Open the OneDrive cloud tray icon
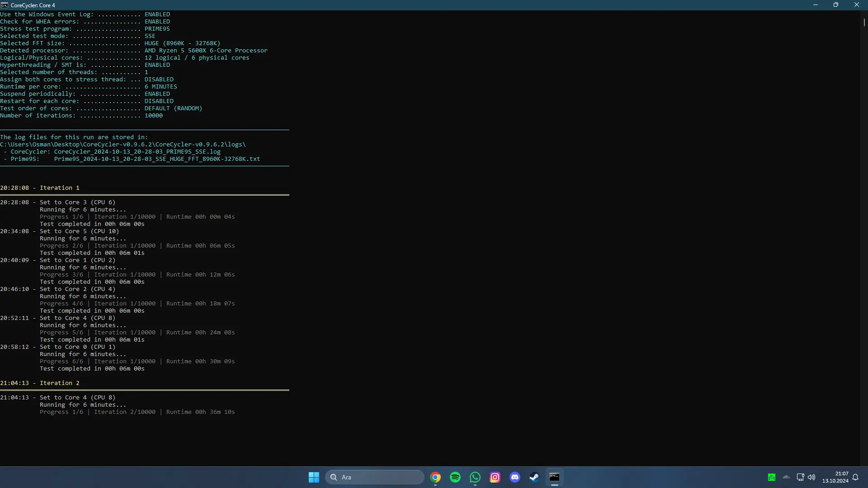Image resolution: width=868 pixels, height=488 pixels. [x=786, y=477]
